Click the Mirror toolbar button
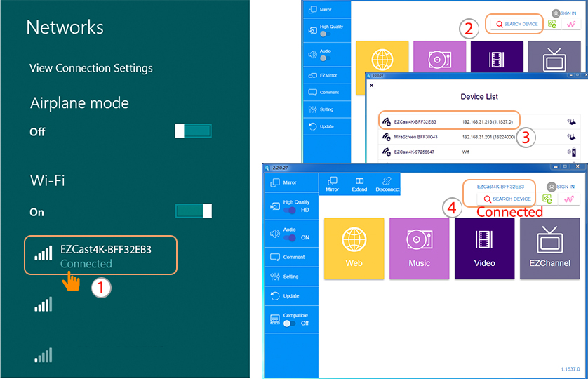588x379 pixels. click(333, 185)
